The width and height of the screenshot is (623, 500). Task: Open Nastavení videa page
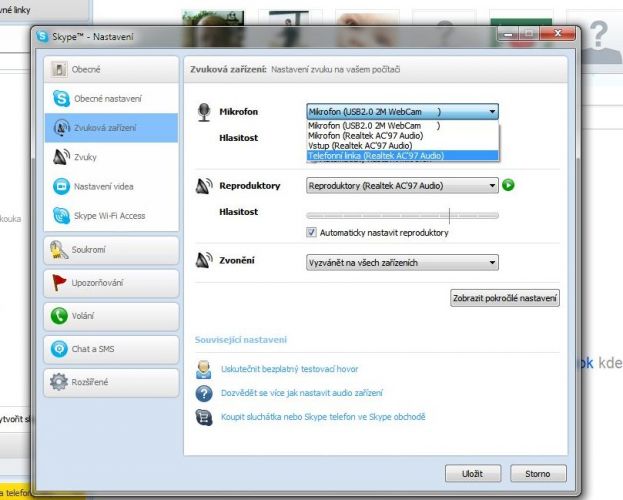click(x=111, y=186)
